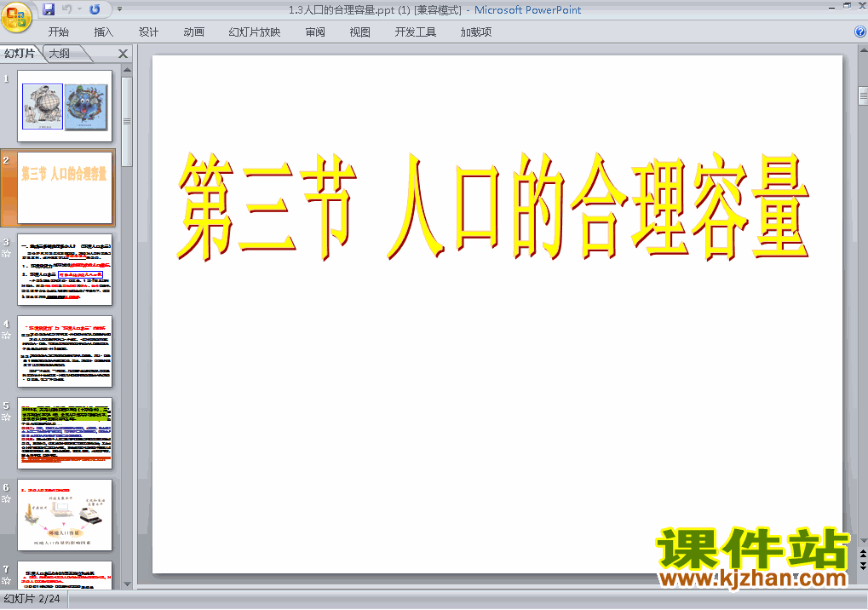868x610 pixels.
Task: Click the thumbnail pane scrollbar thumb
Action: pyautogui.click(x=127, y=121)
